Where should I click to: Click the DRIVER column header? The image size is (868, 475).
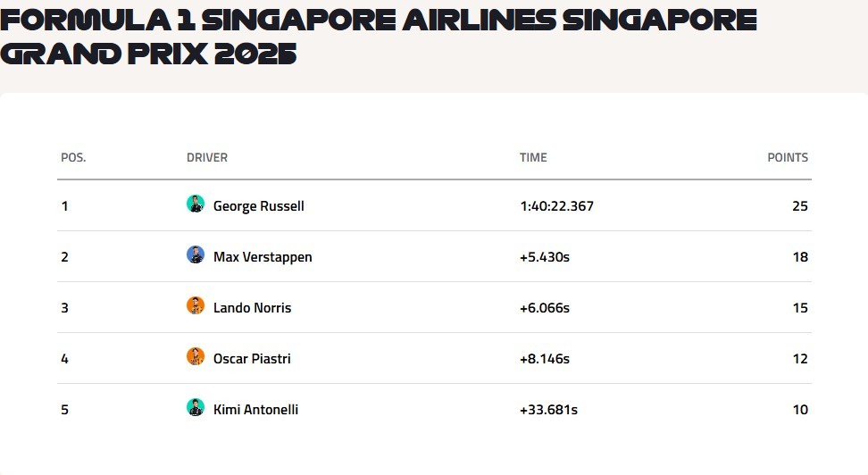pyautogui.click(x=207, y=158)
